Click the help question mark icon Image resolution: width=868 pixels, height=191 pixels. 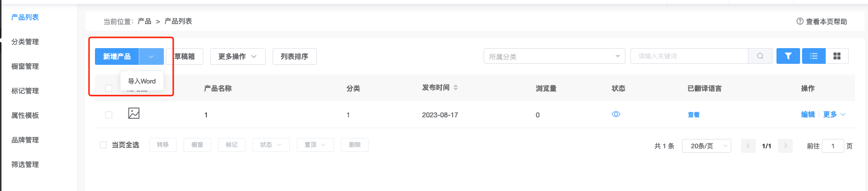[x=800, y=21]
